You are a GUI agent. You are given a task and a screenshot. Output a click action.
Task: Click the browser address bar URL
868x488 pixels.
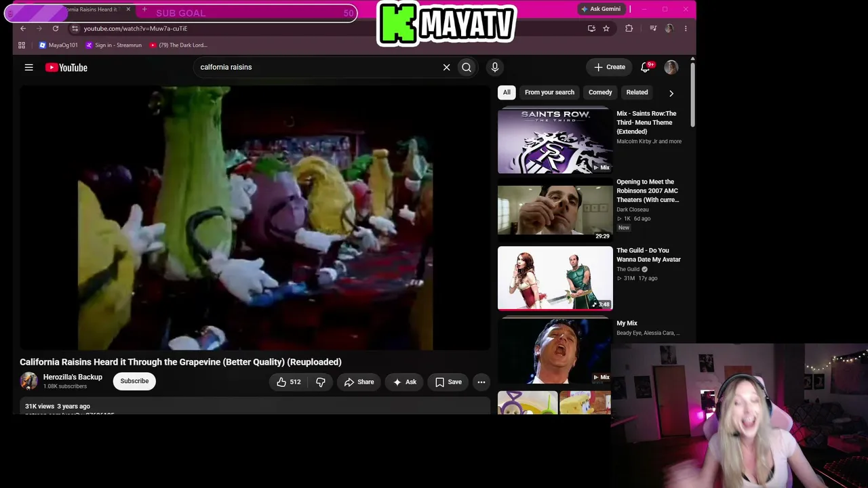136,28
